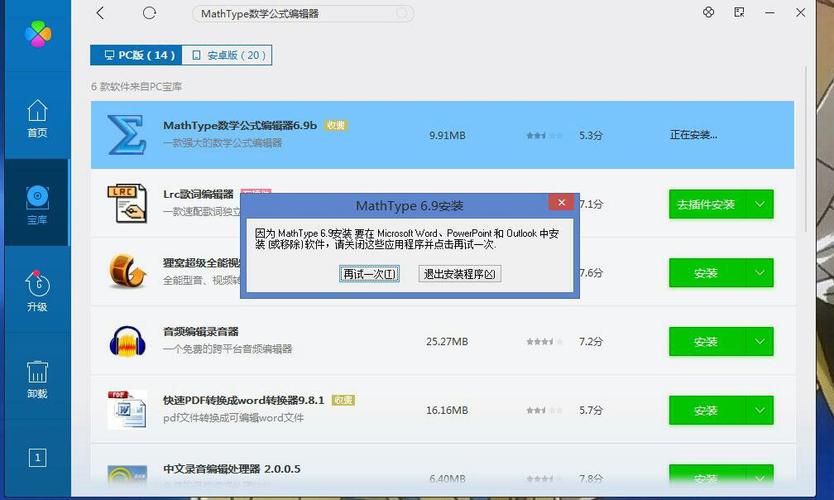The height and width of the screenshot is (500, 834).
Task: Install 狸窝超级全能 converter with 安装 button
Action: pyautogui.click(x=706, y=273)
